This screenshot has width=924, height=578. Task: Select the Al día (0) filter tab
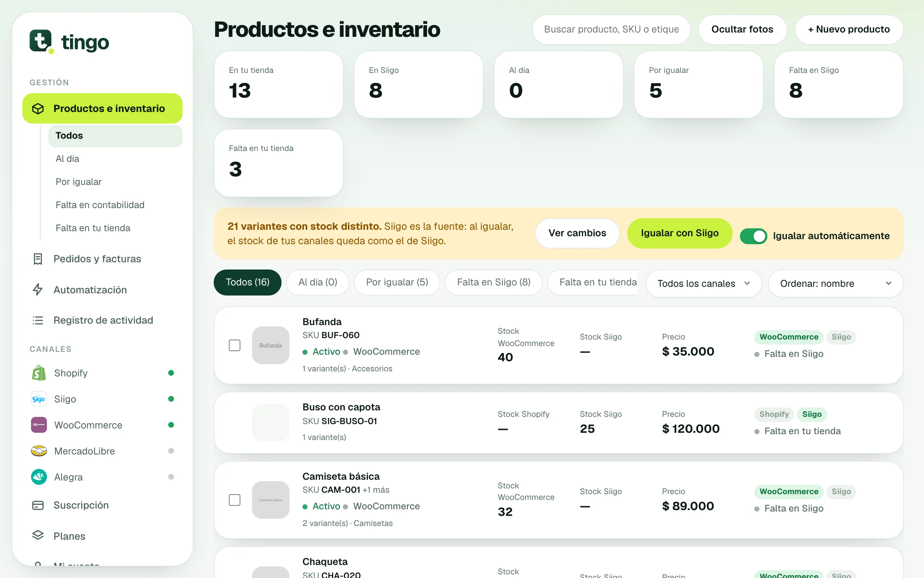pos(318,282)
